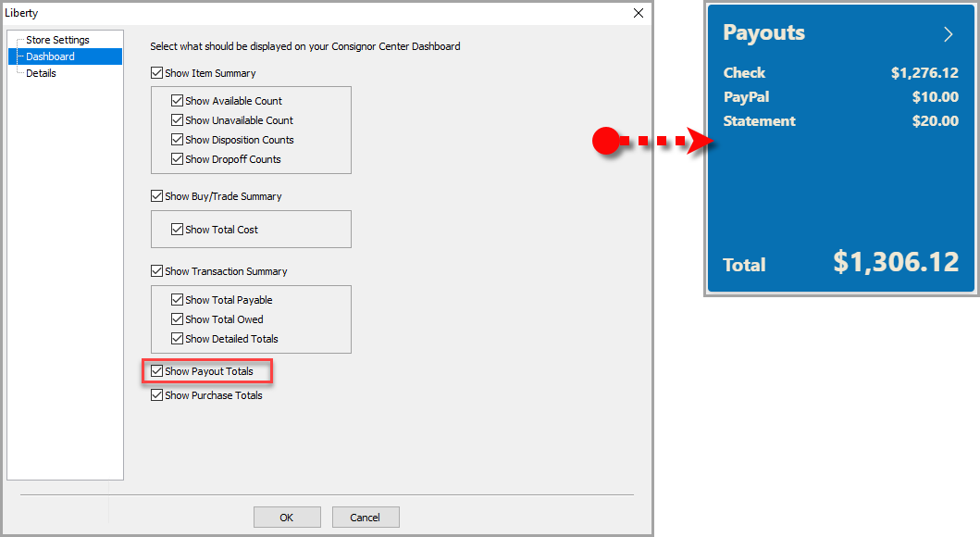Open Payouts details chevron arrow
Image resolution: width=980 pixels, height=537 pixels.
point(949,34)
